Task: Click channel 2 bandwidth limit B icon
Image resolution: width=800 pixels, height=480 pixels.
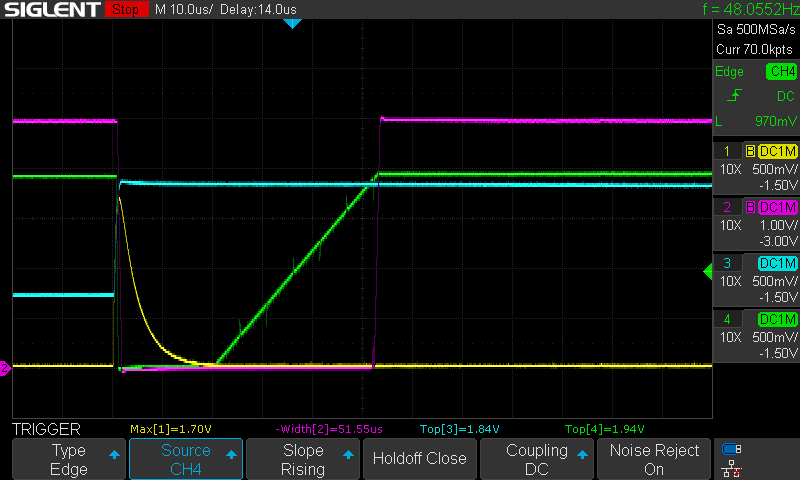Action: click(x=750, y=207)
